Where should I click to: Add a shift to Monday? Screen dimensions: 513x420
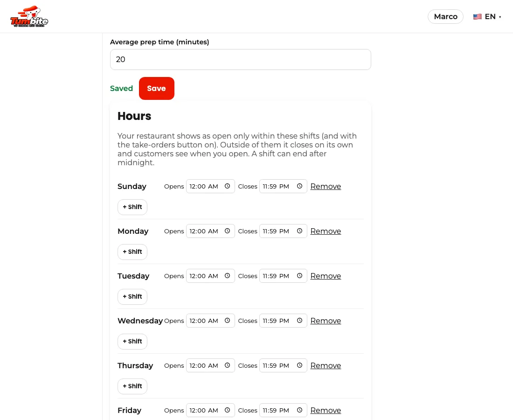click(132, 252)
